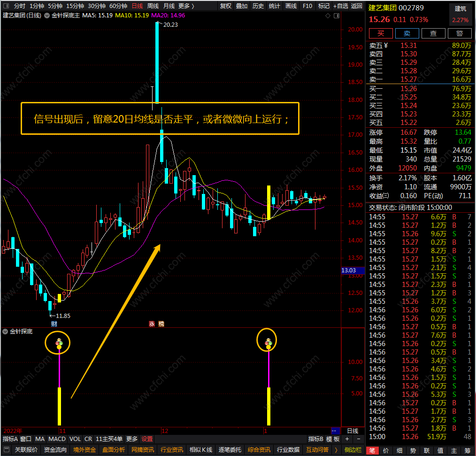Expand the 更多 timeframe options

coord(186,6)
